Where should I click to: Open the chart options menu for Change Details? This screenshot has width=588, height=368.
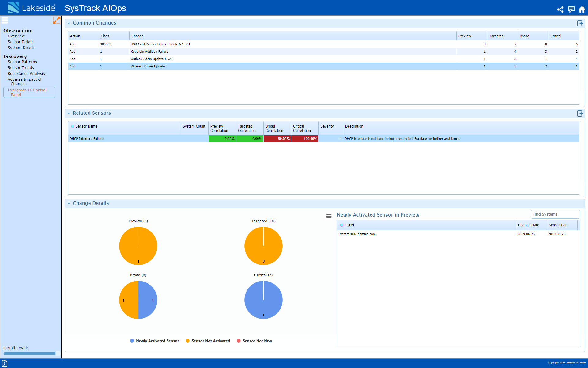pos(329,216)
